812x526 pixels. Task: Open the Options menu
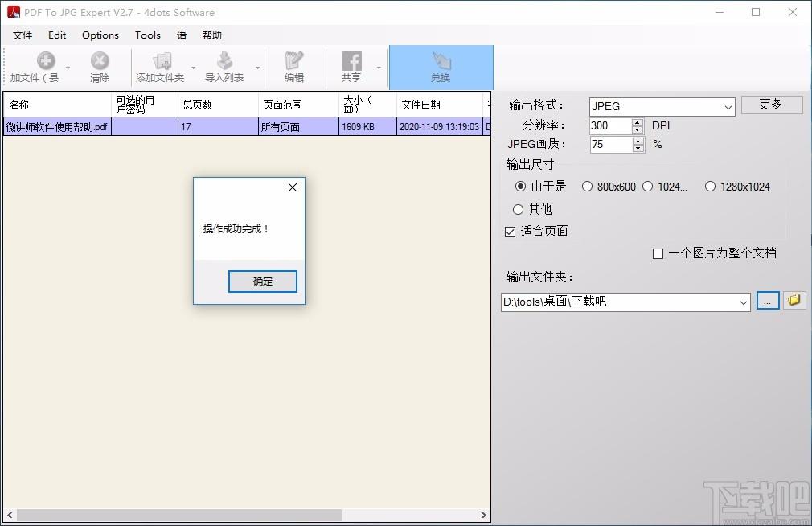pyautogui.click(x=100, y=35)
